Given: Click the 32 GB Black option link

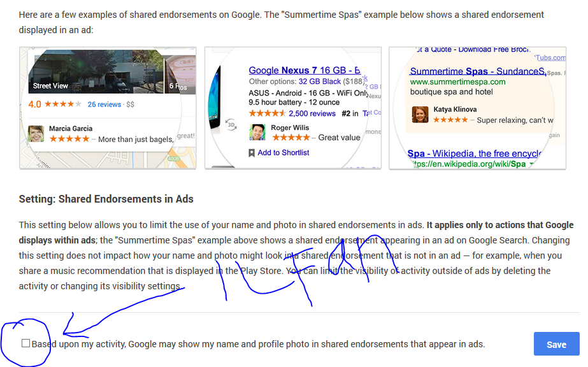Looking at the screenshot, I should point(320,82).
